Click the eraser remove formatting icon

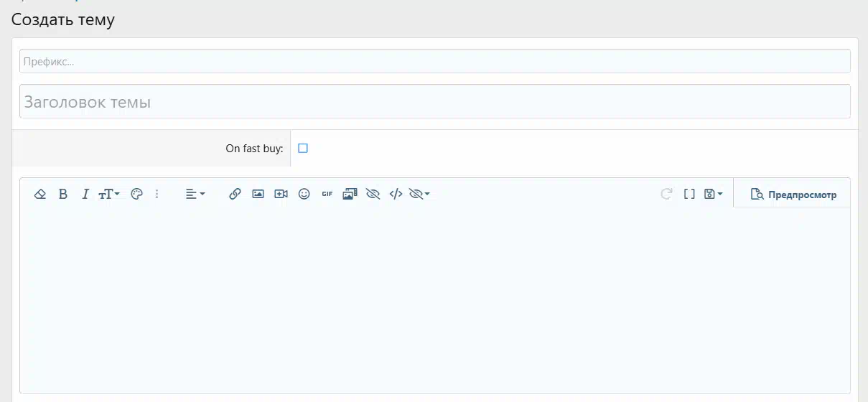point(40,194)
